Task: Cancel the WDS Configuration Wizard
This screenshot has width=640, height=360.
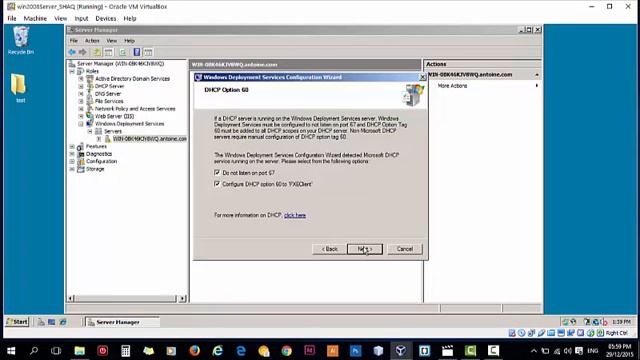Action: (x=404, y=249)
